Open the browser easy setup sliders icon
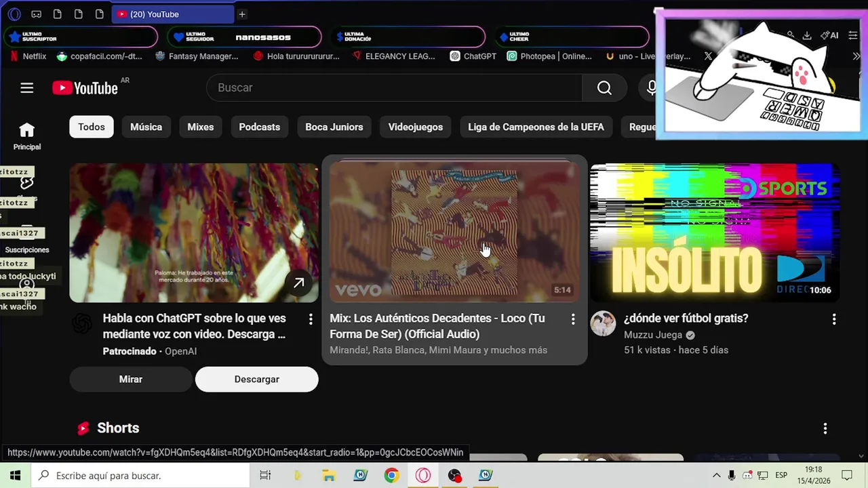Image resolution: width=868 pixels, height=488 pixels. click(x=853, y=35)
